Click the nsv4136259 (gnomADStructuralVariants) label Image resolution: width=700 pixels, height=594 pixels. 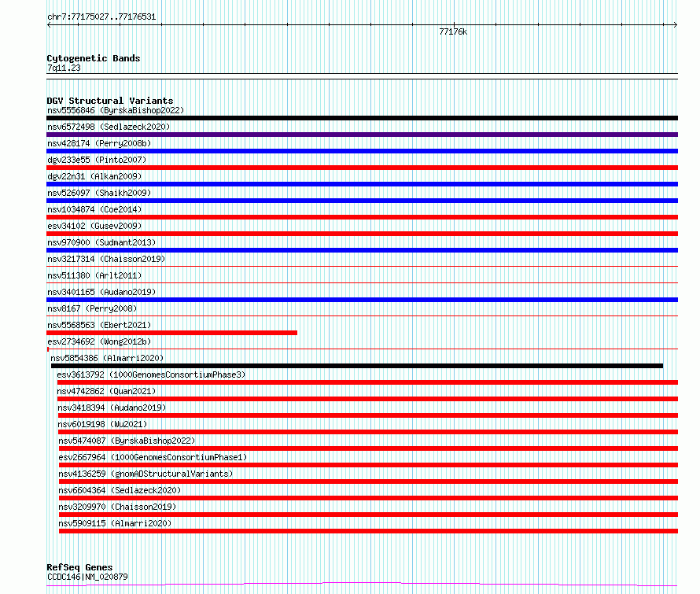point(146,474)
